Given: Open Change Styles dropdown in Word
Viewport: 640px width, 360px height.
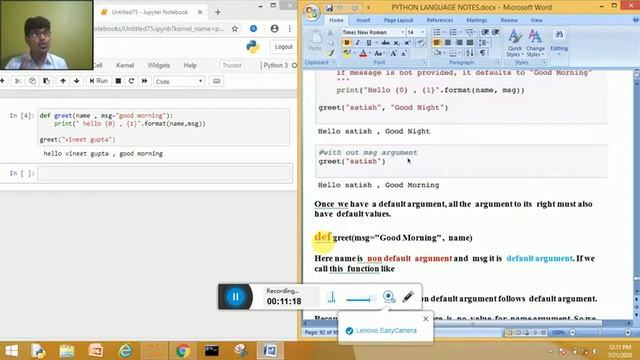Looking at the screenshot, I should click(x=535, y=43).
